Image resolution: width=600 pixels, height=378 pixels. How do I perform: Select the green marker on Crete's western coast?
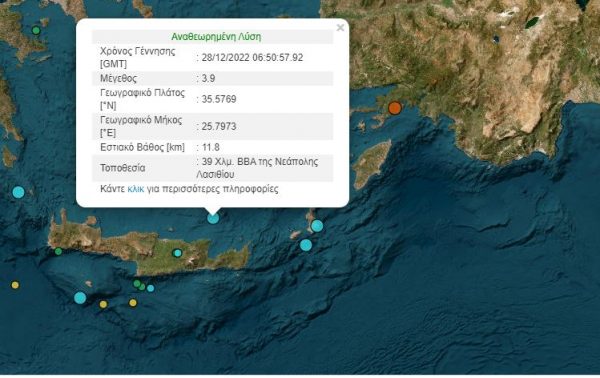tap(58, 251)
